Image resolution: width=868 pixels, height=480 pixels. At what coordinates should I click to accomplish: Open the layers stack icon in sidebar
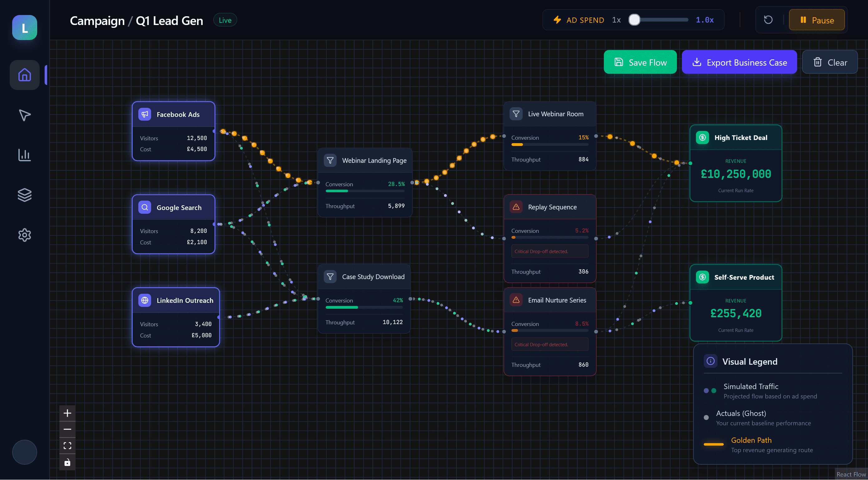(25, 195)
